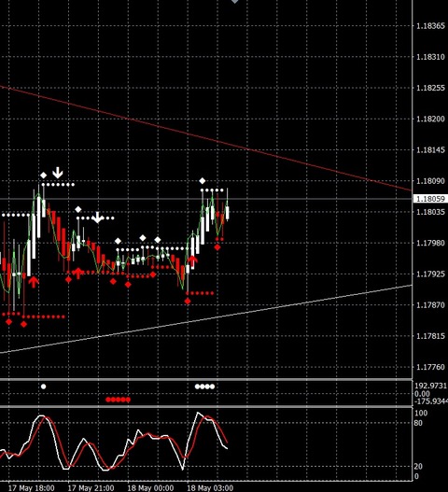Click the price label 1.18145
This screenshot has width=448, height=492.
(x=430, y=150)
